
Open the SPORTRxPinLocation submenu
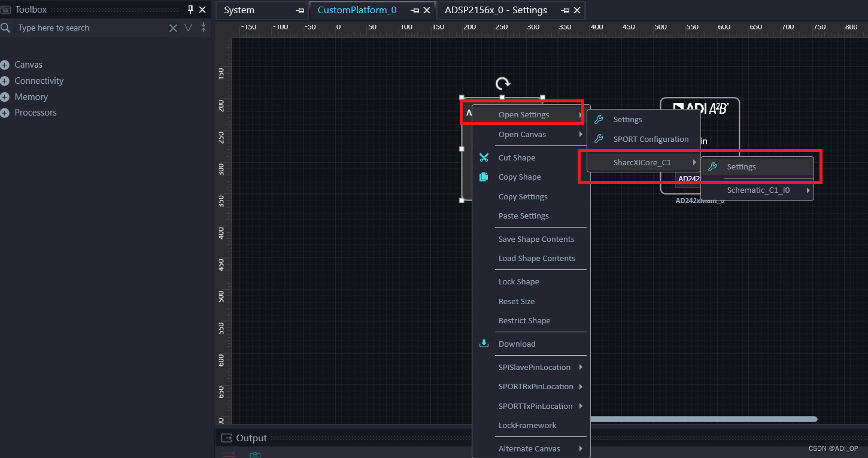tap(536, 386)
